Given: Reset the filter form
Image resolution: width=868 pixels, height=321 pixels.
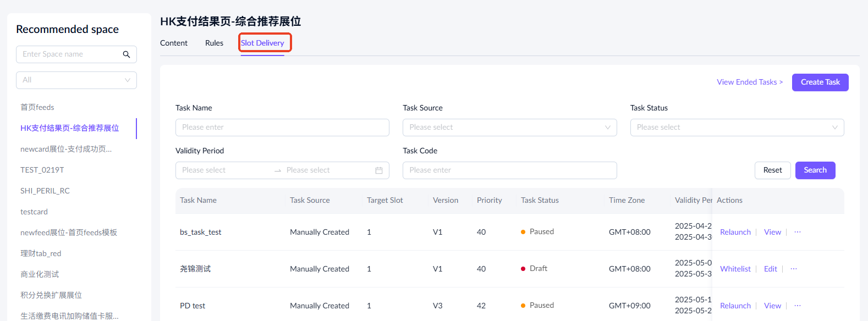Looking at the screenshot, I should [772, 170].
